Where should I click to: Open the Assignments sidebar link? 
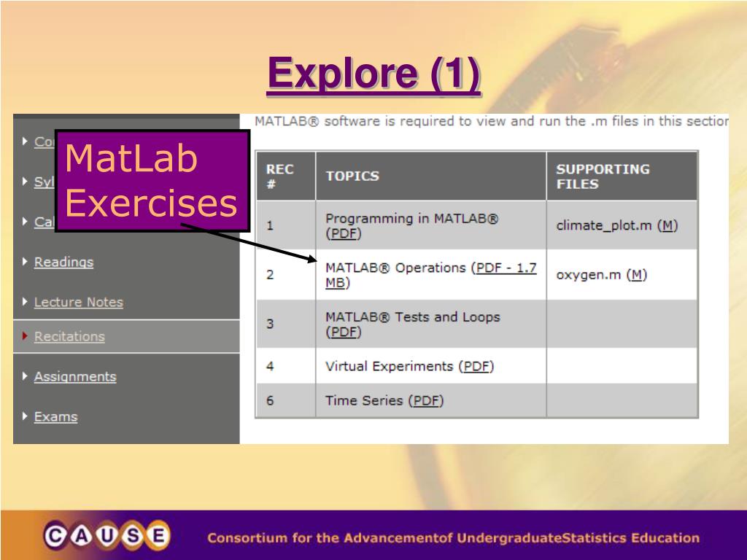75,376
